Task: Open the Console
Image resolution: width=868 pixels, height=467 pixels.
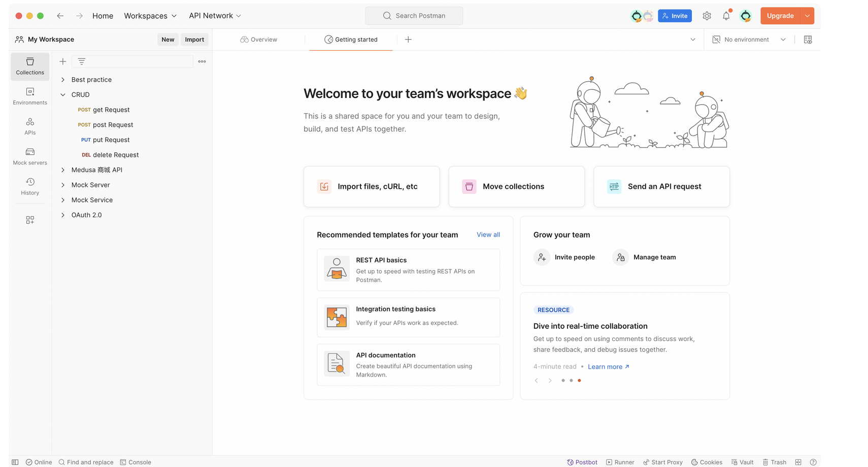Action: (x=136, y=462)
